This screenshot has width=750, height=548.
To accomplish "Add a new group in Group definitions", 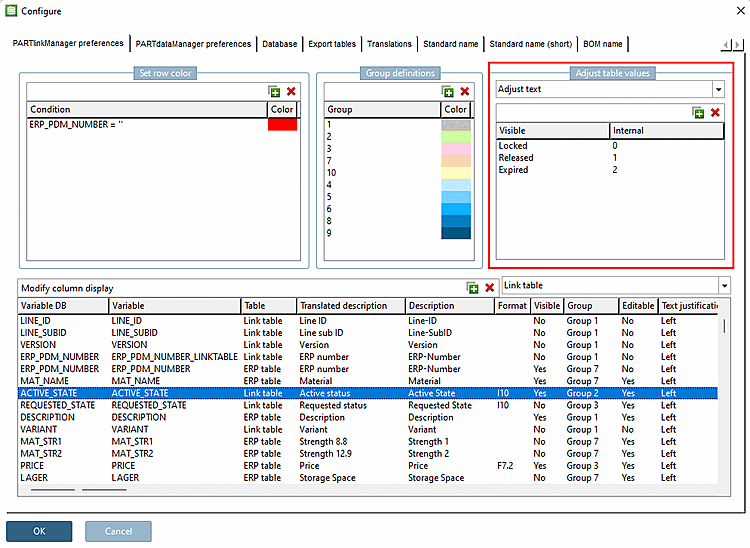I will (447, 91).
